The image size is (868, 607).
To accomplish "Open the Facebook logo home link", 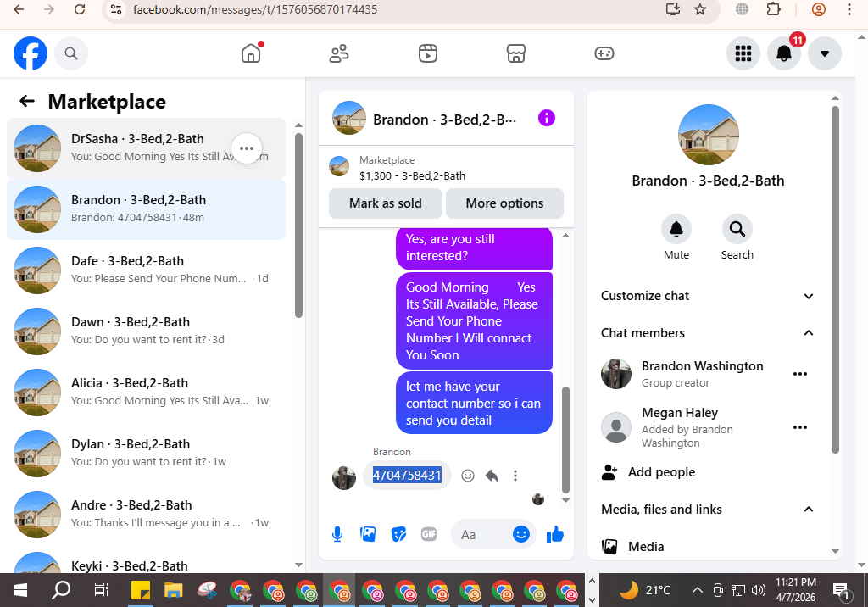I will click(31, 53).
